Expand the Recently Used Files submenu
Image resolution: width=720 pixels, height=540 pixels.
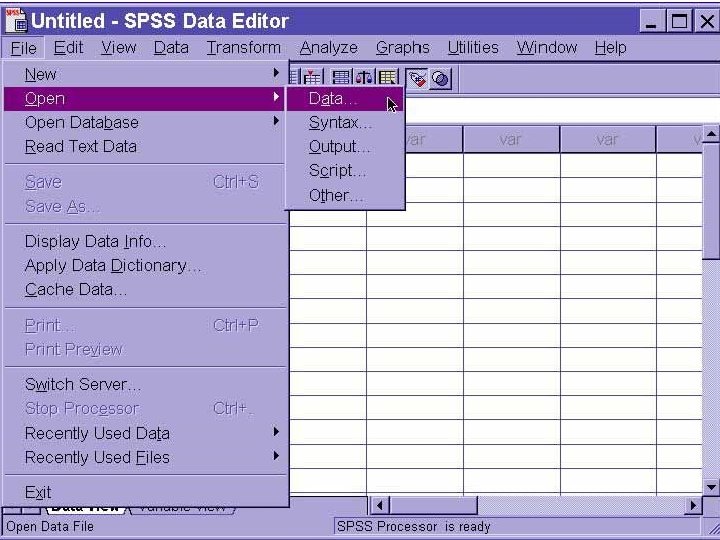pos(146,457)
